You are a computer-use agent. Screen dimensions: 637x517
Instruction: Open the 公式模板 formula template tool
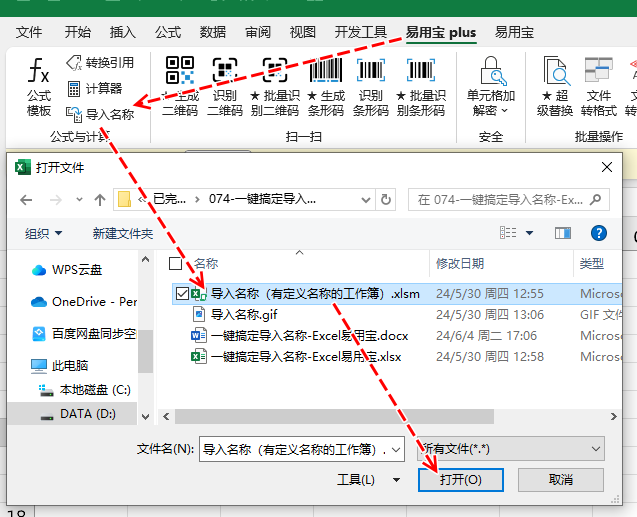(x=39, y=87)
